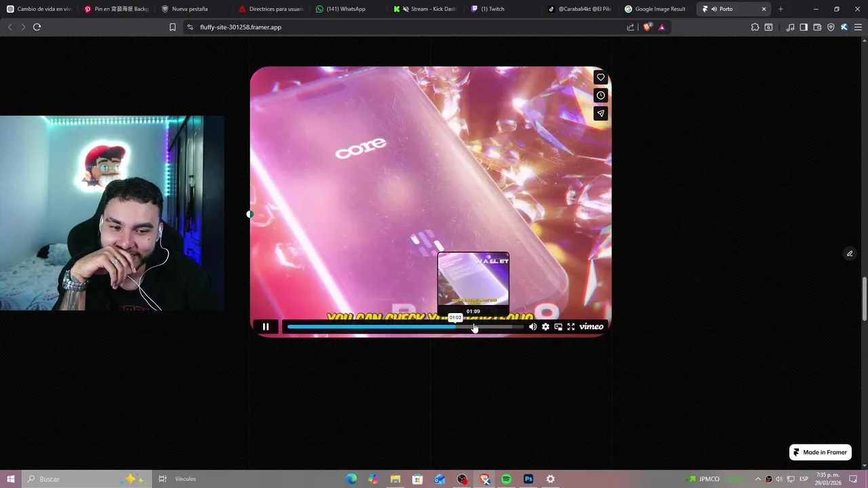Open the Windows Start menu
Screen dimensions: 868x488
coord(11,479)
